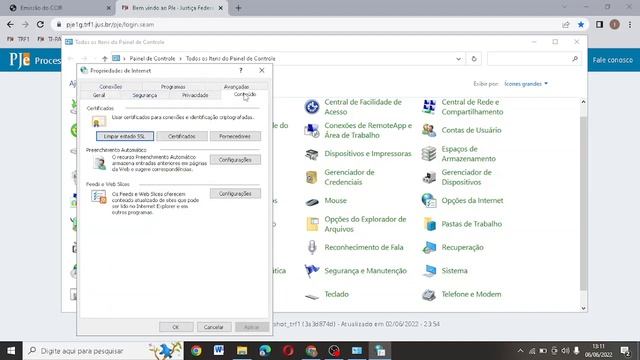Open a new Chrome tab
The image size is (640, 360).
coord(238,8)
